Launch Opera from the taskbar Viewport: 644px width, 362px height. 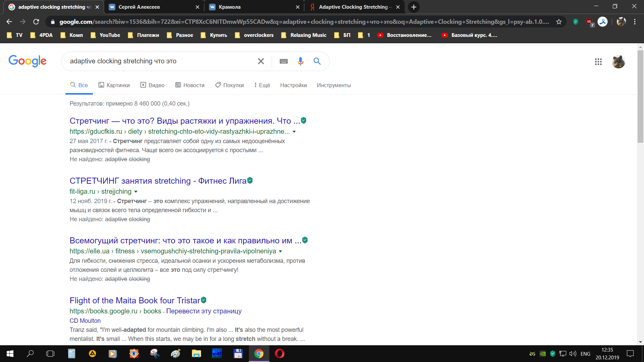click(279, 354)
